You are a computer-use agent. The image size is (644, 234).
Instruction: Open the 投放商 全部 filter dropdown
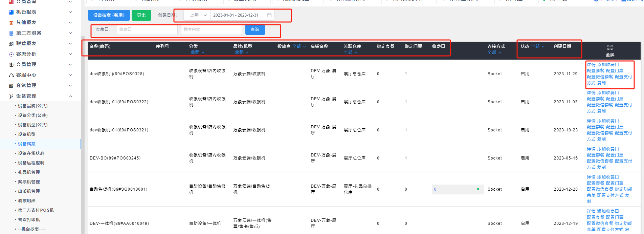coord(299,46)
